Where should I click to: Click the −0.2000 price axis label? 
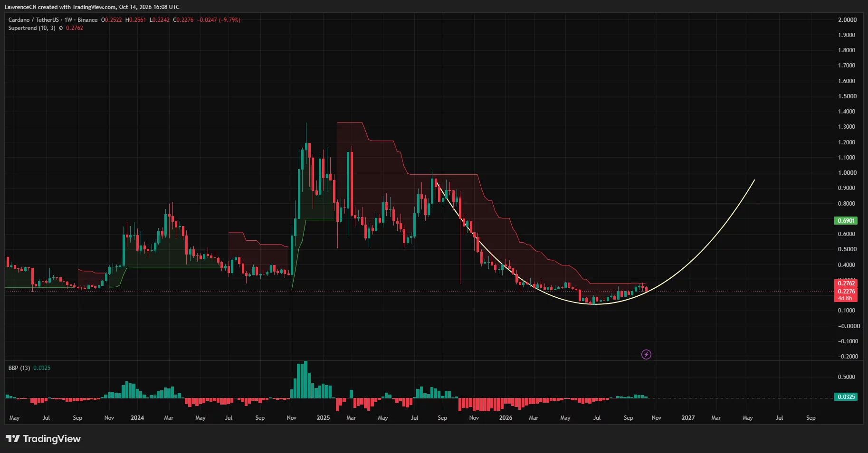point(847,357)
